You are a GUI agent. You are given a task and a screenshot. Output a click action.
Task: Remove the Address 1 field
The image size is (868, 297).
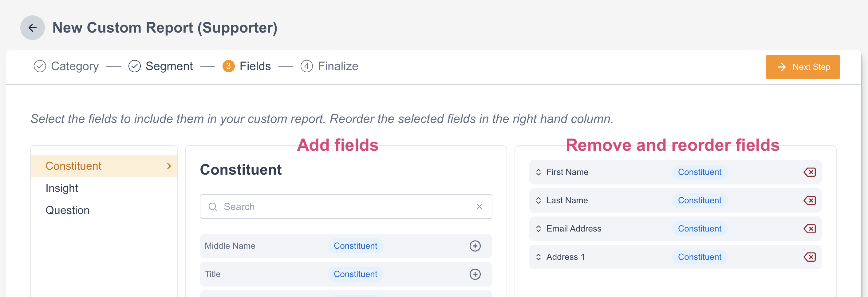pyautogui.click(x=809, y=257)
